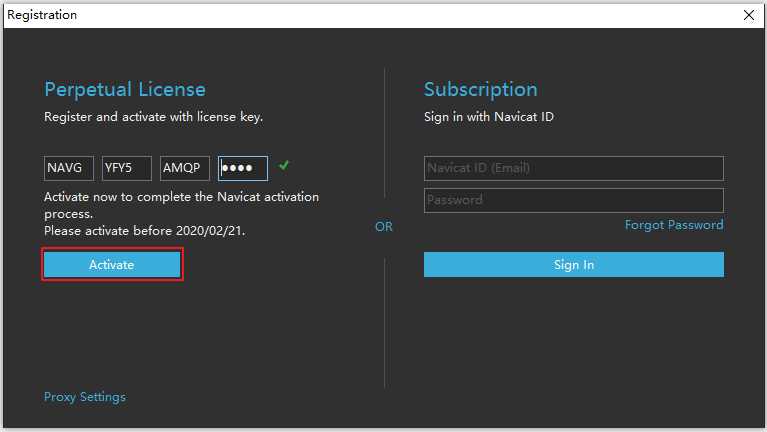Click the Sign In button
767x432 pixels.
tap(574, 265)
